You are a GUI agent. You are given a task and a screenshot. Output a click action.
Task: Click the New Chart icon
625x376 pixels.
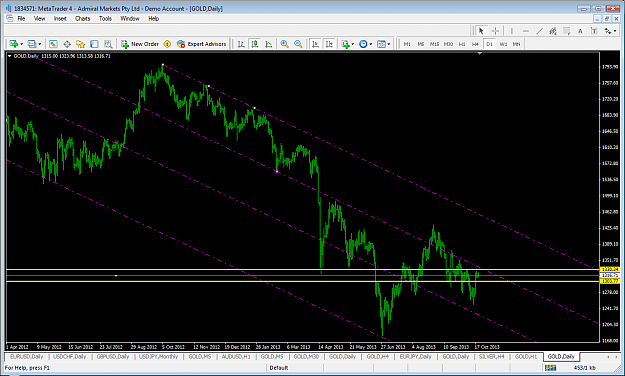14,44
